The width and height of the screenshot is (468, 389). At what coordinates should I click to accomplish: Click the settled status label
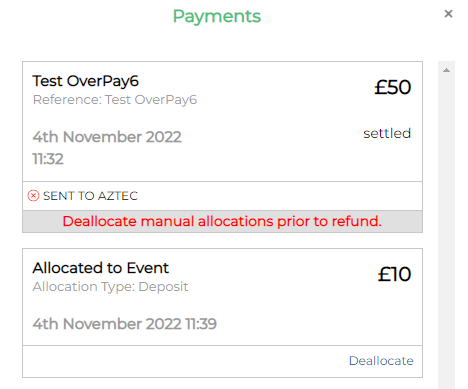point(387,133)
